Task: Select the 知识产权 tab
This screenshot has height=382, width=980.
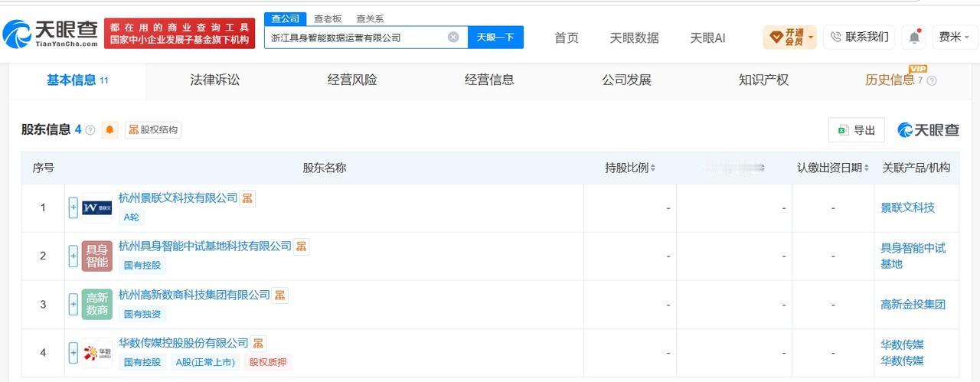Action: coord(763,80)
